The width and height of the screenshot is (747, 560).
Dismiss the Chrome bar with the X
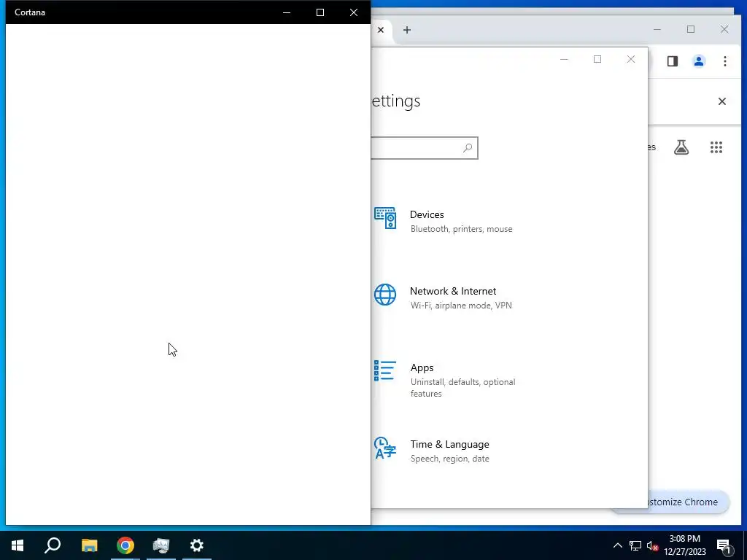[722, 101]
